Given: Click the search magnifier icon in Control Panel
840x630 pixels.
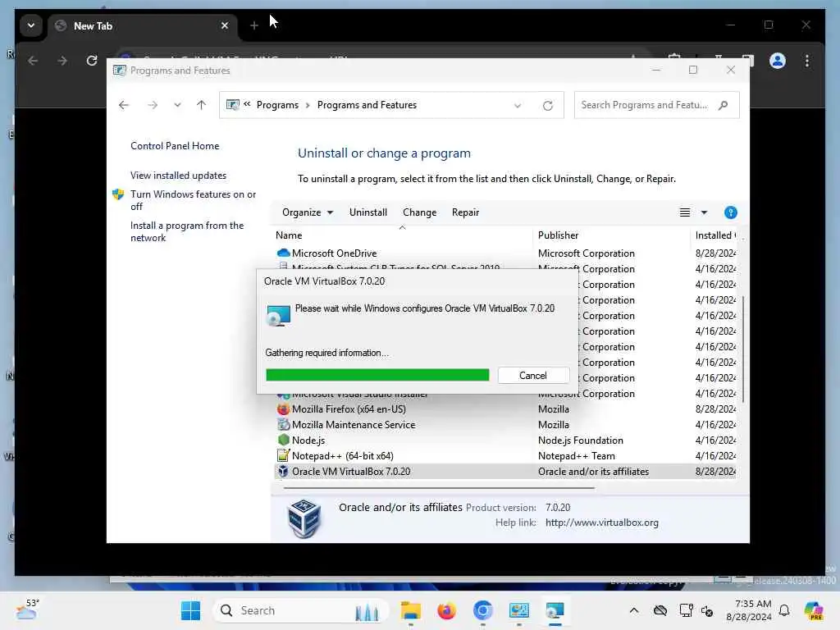Looking at the screenshot, I should pos(724,105).
